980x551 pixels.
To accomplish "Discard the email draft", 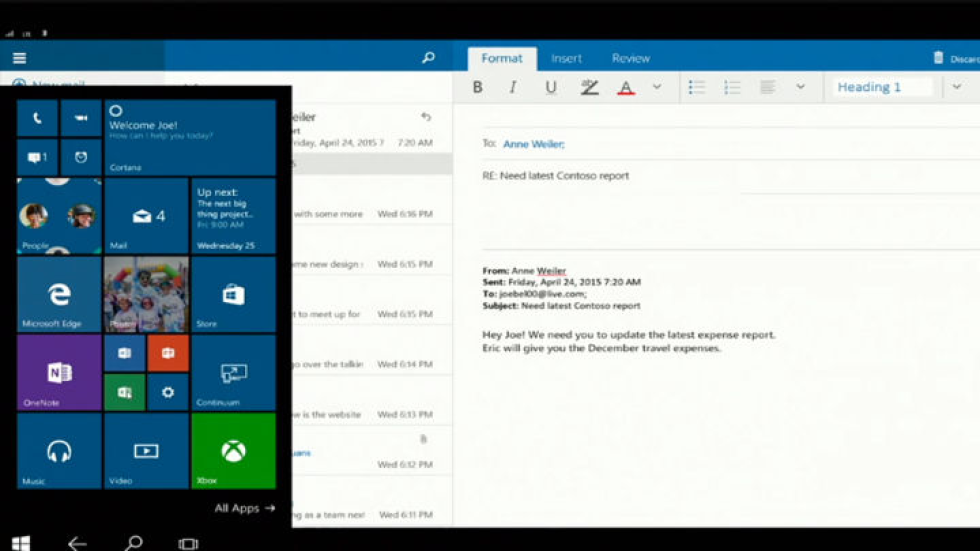I will coord(955,59).
